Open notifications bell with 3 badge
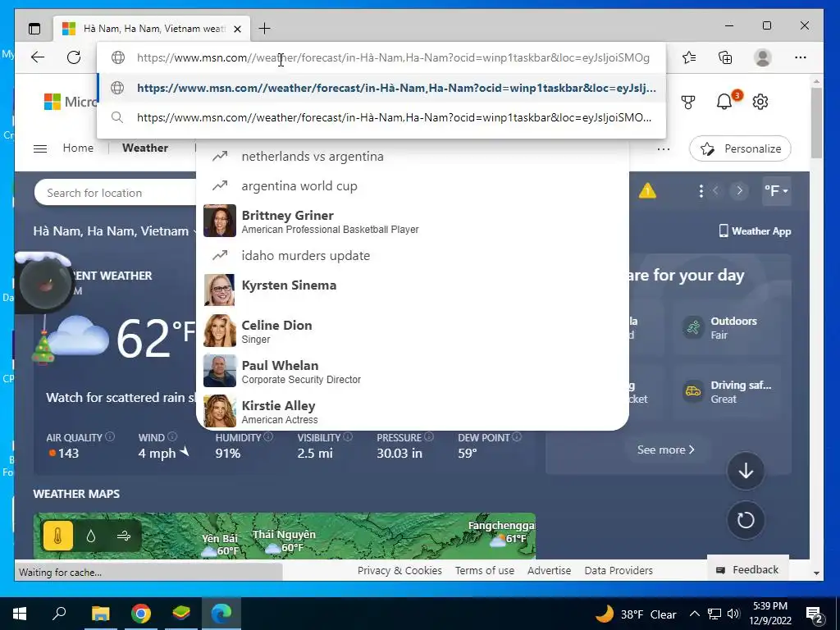The image size is (840, 630). (725, 101)
